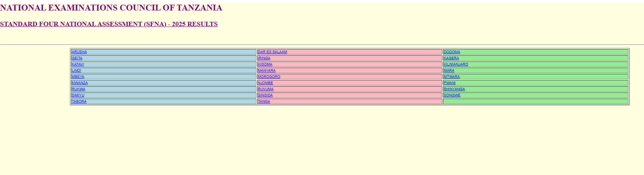
Task: Click the DAR ES SALAAM region link
Action: point(272,52)
